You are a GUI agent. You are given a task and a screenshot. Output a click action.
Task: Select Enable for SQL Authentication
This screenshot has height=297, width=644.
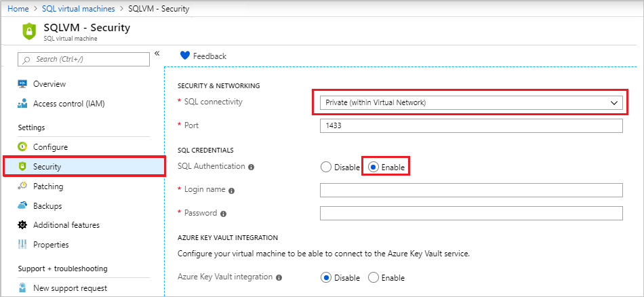pos(374,167)
